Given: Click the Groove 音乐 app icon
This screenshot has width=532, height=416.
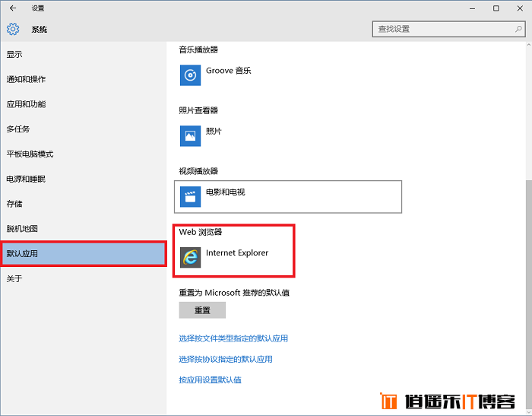Looking at the screenshot, I should [190, 75].
